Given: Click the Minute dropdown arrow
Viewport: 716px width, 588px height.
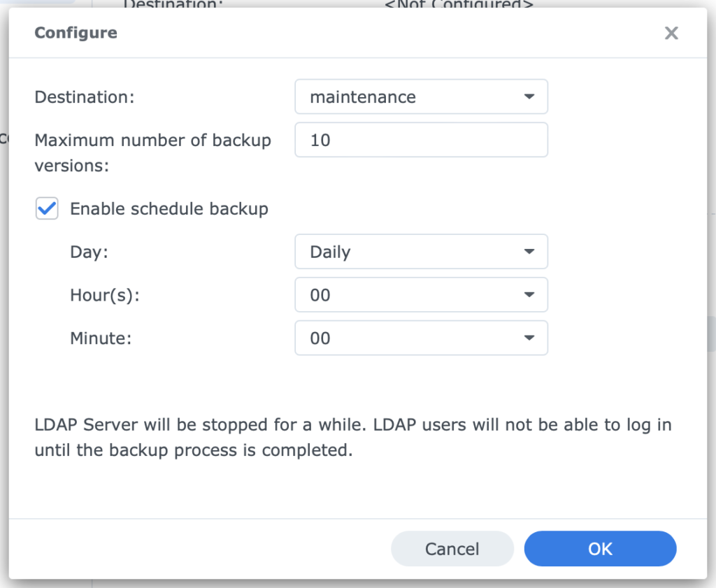Looking at the screenshot, I should click(531, 338).
